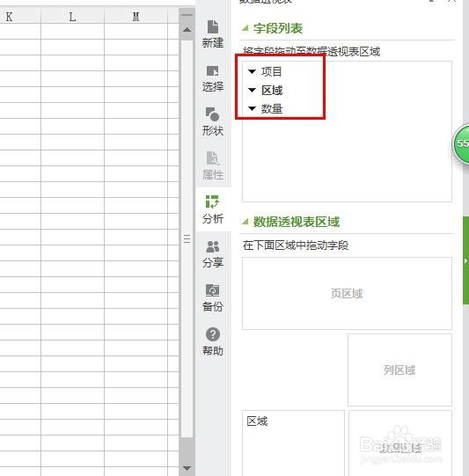Select the bold 区域 field in field list
469x476 pixels.
pyautogui.click(x=272, y=90)
